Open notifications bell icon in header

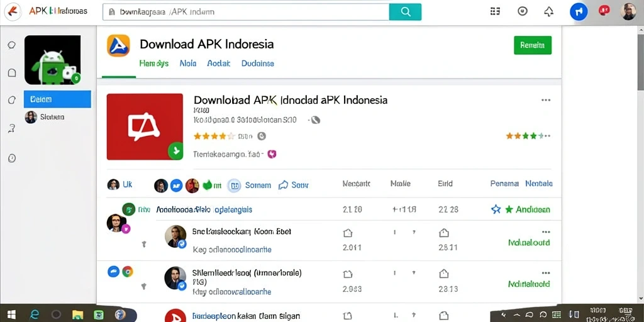(548, 11)
